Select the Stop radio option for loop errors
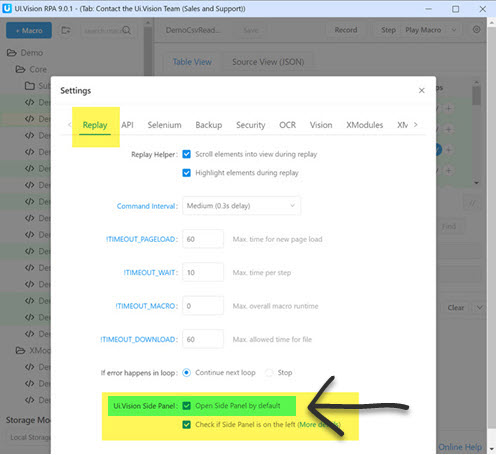 269,373
